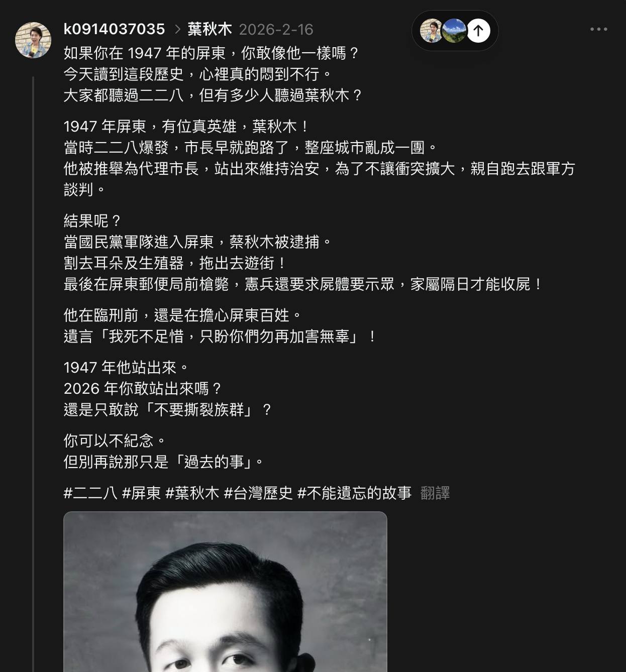The height and width of the screenshot is (672, 626).
Task: Click the quoted last words line 我死不足惜
Action: pyautogui.click(x=220, y=337)
